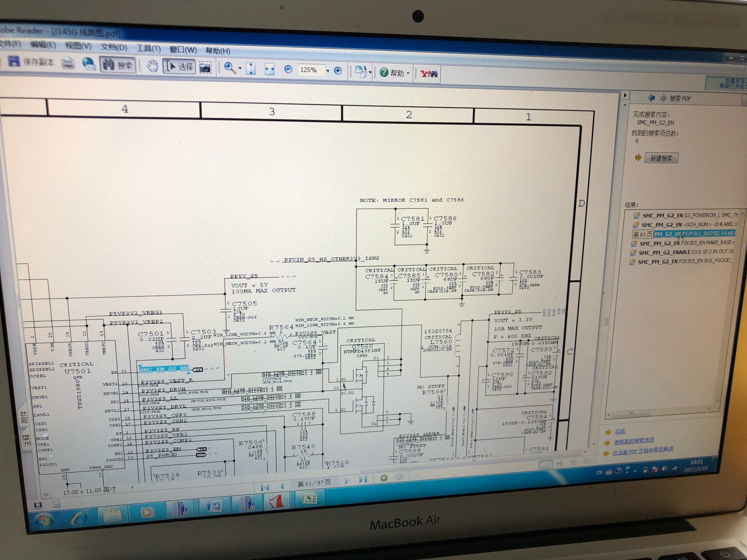747x560 pixels.
Task: Activate the Select (选择) text tool
Action: [x=180, y=67]
